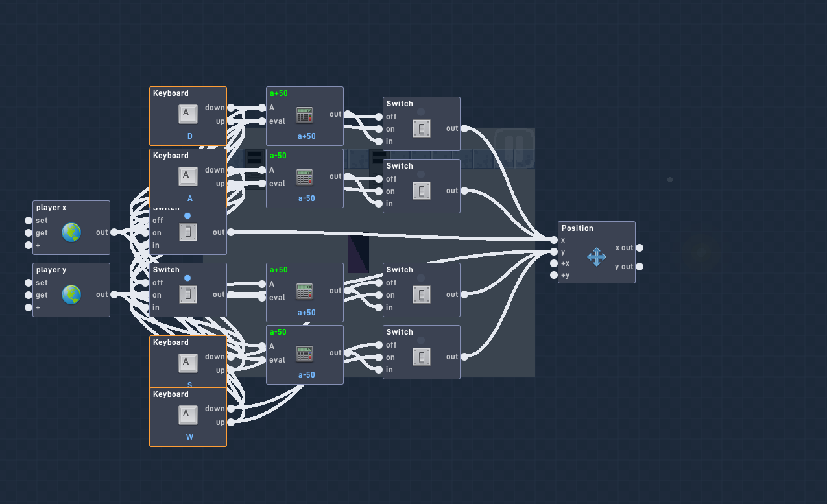Click Keyboard S down output port
Viewport: 827px width, 504px height.
(231, 357)
